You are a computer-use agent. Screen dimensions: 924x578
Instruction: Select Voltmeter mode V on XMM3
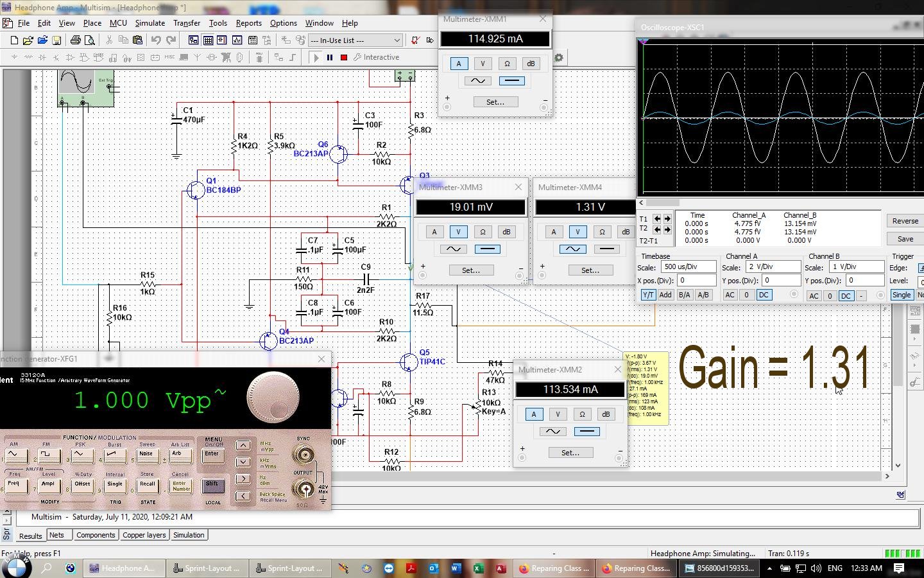[458, 232]
